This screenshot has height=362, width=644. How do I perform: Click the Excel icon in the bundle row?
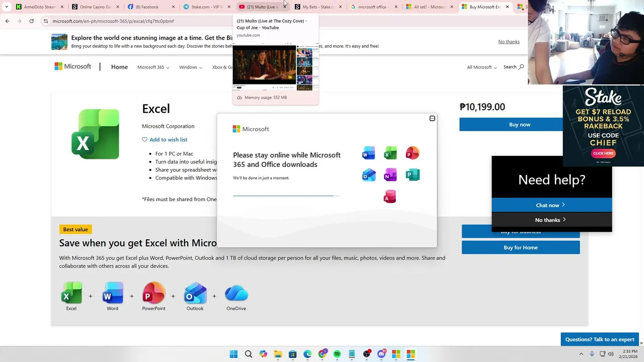[x=71, y=293]
